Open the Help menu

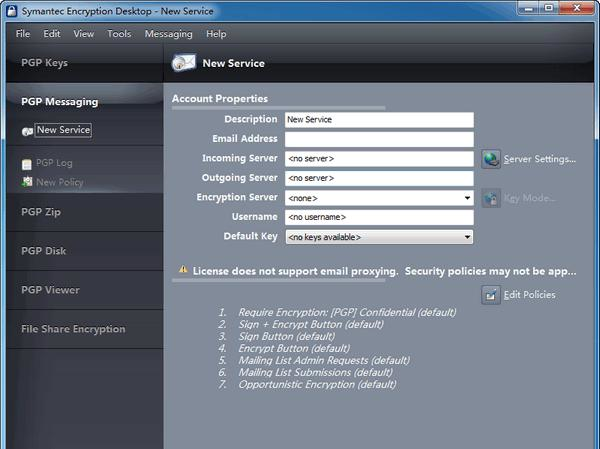point(216,34)
